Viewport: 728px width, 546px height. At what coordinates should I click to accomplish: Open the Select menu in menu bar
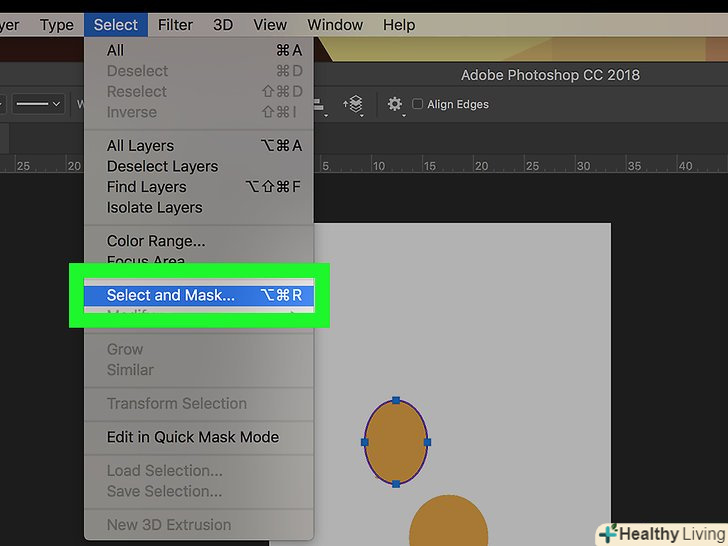116,25
